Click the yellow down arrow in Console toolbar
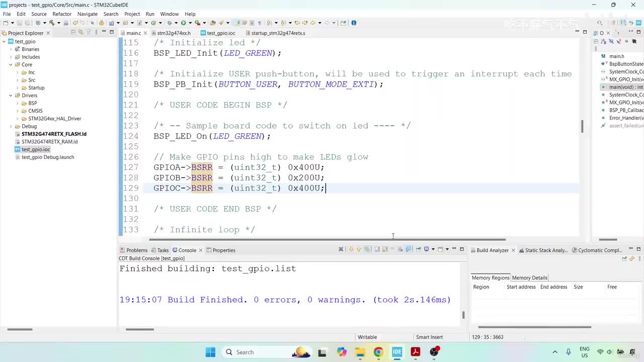Viewport: 644px width, 362px height. (x=351, y=249)
